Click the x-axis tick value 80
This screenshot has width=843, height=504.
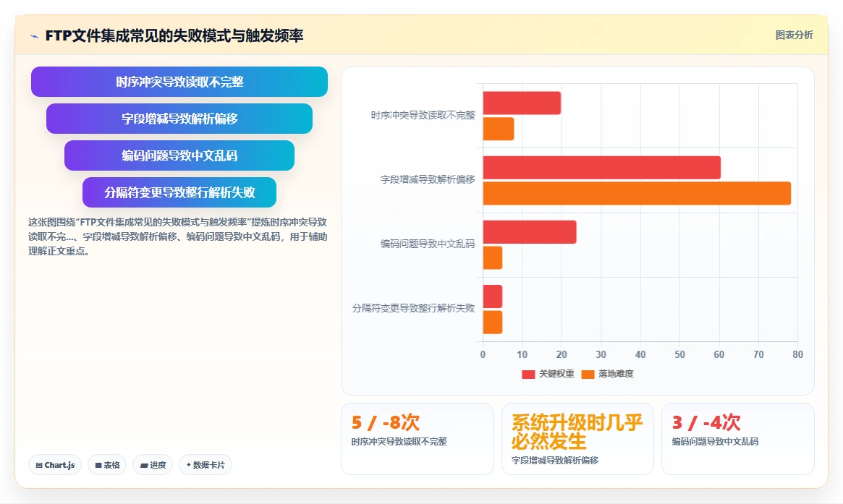click(798, 354)
